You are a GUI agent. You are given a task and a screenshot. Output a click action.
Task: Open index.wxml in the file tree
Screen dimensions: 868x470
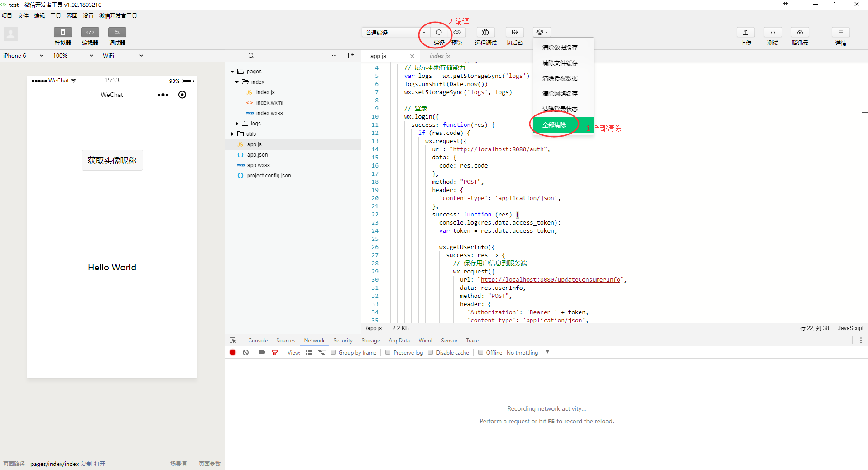click(269, 103)
